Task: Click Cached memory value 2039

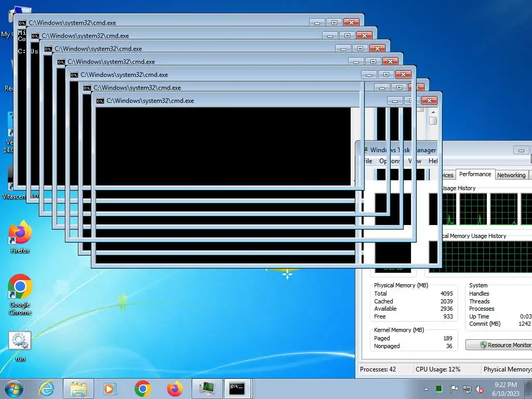Action: click(446, 301)
